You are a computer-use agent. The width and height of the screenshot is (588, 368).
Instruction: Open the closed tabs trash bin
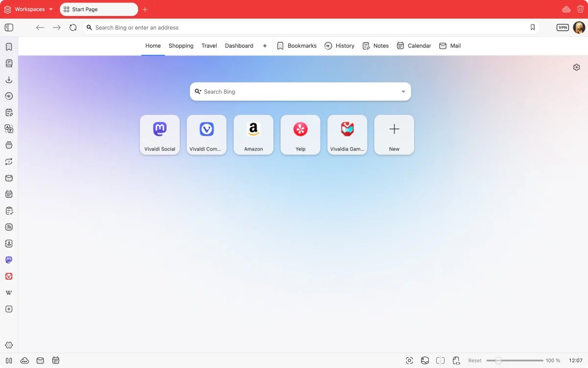(x=580, y=9)
